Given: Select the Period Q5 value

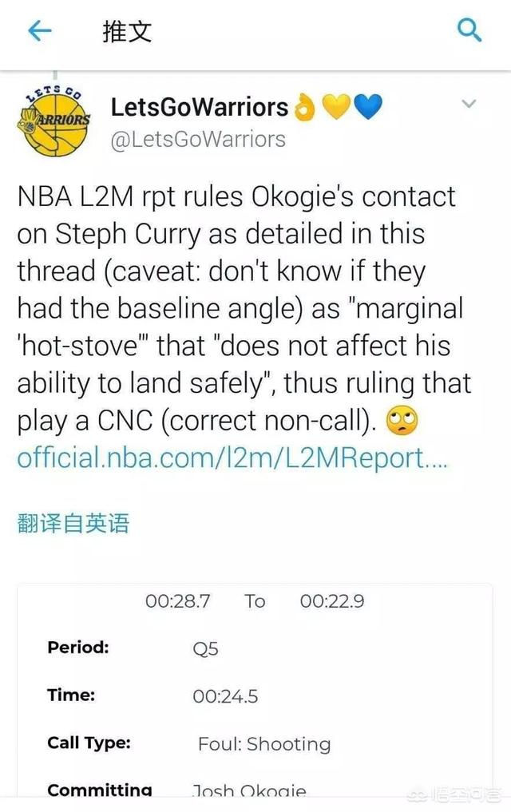Looking at the screenshot, I should tap(205, 649).
